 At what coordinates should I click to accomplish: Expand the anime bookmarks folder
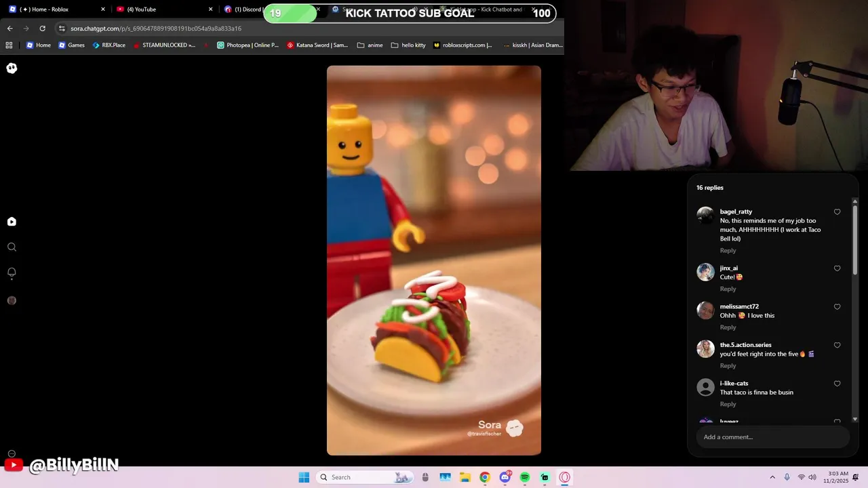pyautogui.click(x=370, y=45)
